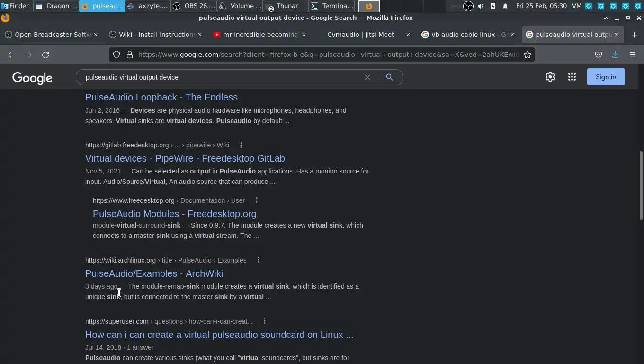644x364 pixels.
Task: Open more options for superuser.com result
Action: click(x=265, y=321)
